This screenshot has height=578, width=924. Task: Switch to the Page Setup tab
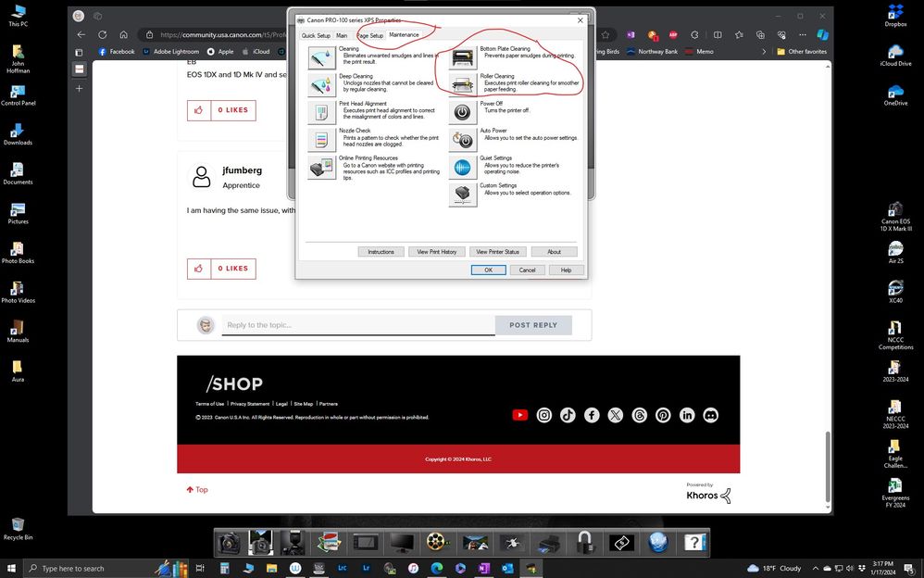click(x=369, y=34)
